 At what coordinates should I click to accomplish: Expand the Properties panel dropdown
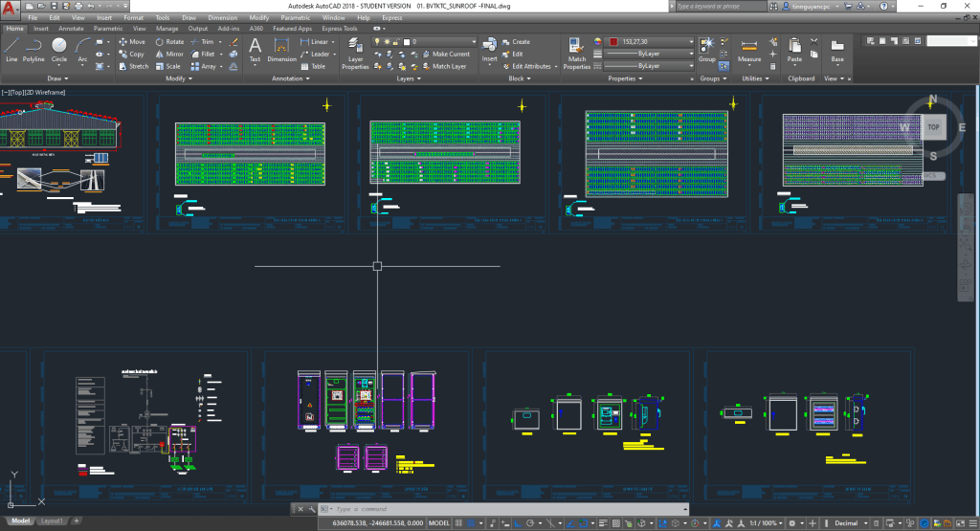[x=625, y=78]
